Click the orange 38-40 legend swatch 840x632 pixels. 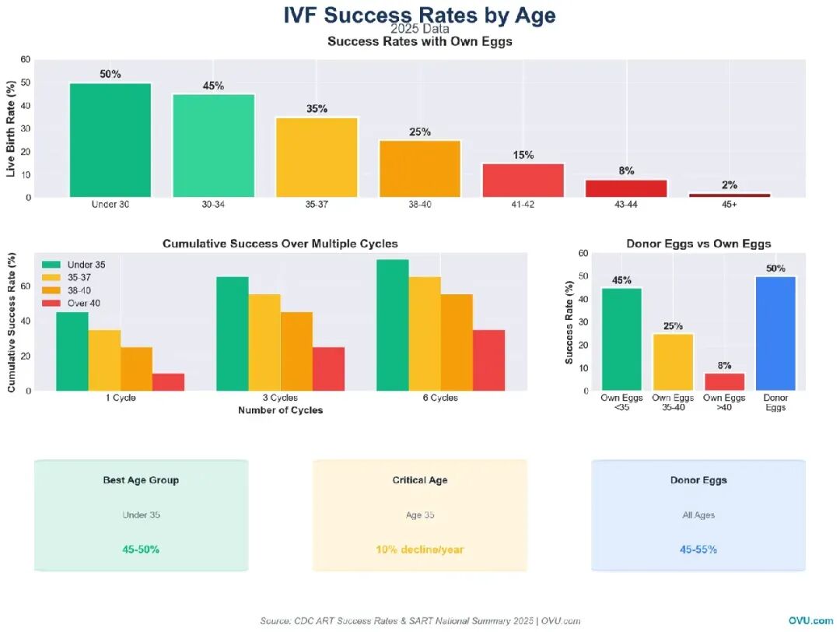click(x=51, y=290)
